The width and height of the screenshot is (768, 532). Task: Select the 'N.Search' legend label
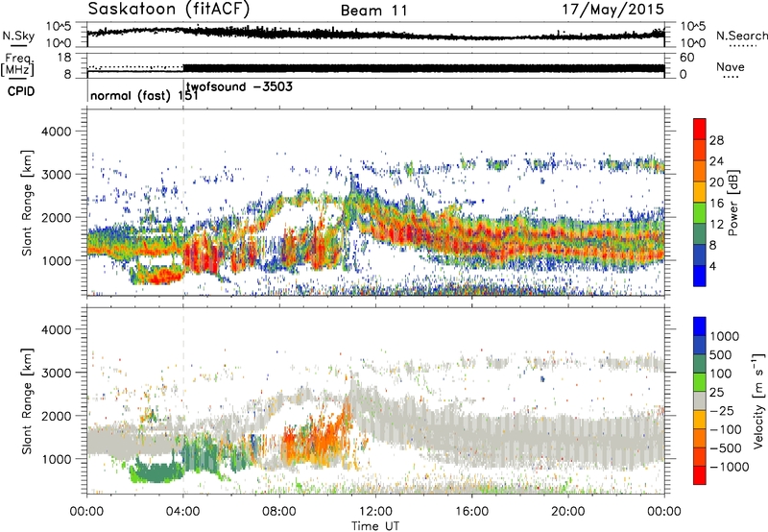click(741, 36)
